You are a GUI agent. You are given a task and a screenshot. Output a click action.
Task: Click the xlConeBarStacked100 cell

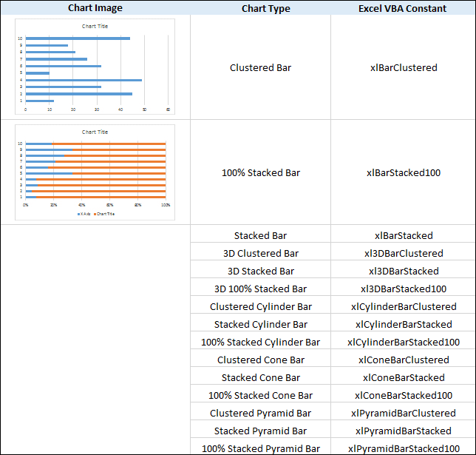[404, 395]
